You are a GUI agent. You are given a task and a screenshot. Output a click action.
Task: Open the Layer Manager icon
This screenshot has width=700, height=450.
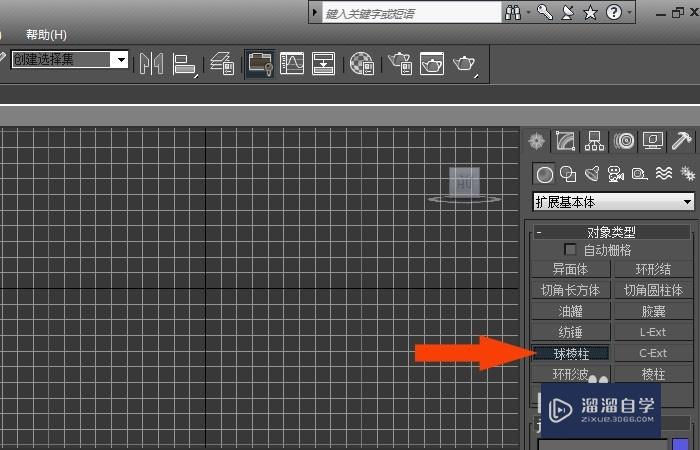click(x=222, y=63)
